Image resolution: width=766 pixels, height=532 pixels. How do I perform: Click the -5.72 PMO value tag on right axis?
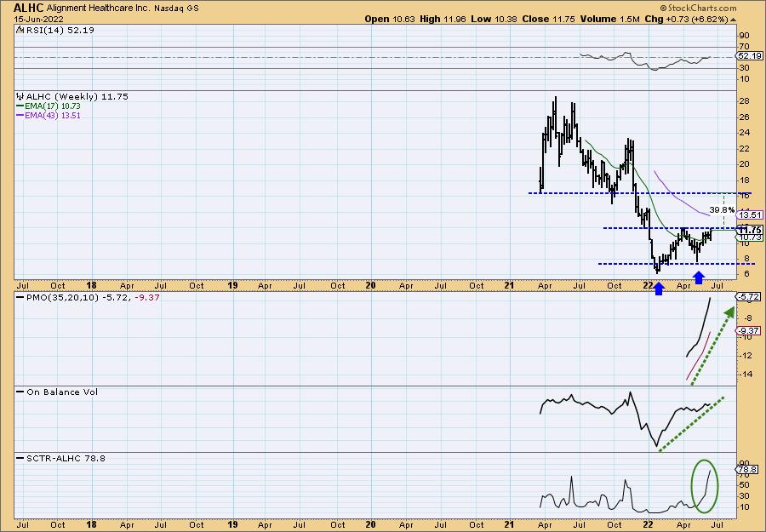point(748,297)
